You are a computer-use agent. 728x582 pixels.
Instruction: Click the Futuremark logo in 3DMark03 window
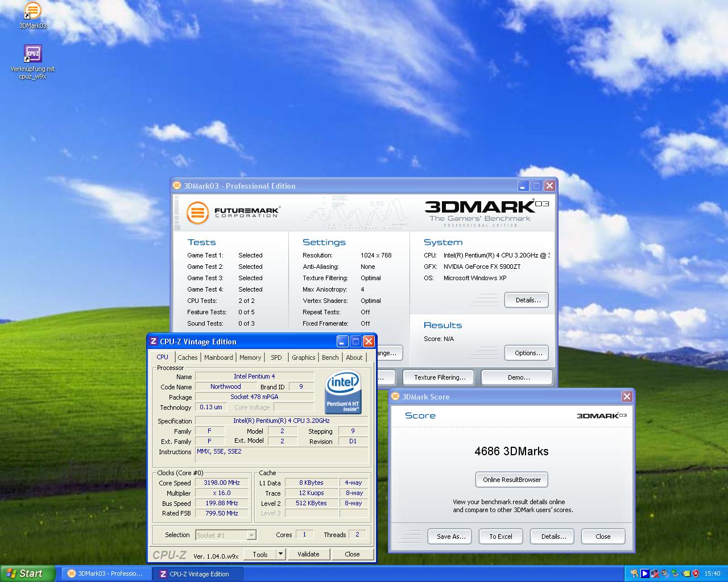tap(233, 213)
